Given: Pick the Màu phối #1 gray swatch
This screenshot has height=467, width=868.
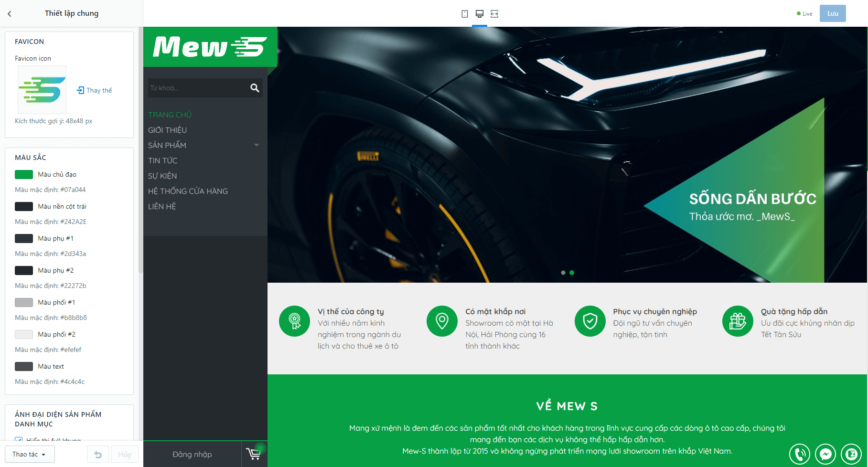Looking at the screenshot, I should [x=24, y=302].
